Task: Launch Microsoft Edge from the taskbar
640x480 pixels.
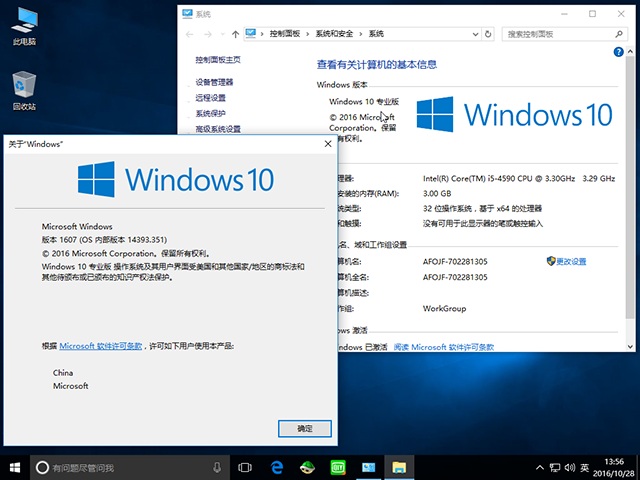Action: 275,467
